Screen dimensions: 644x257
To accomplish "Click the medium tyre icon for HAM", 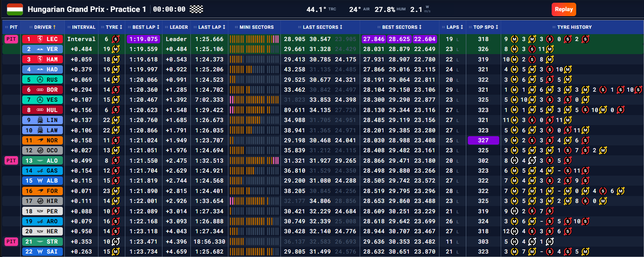I will point(116,59).
